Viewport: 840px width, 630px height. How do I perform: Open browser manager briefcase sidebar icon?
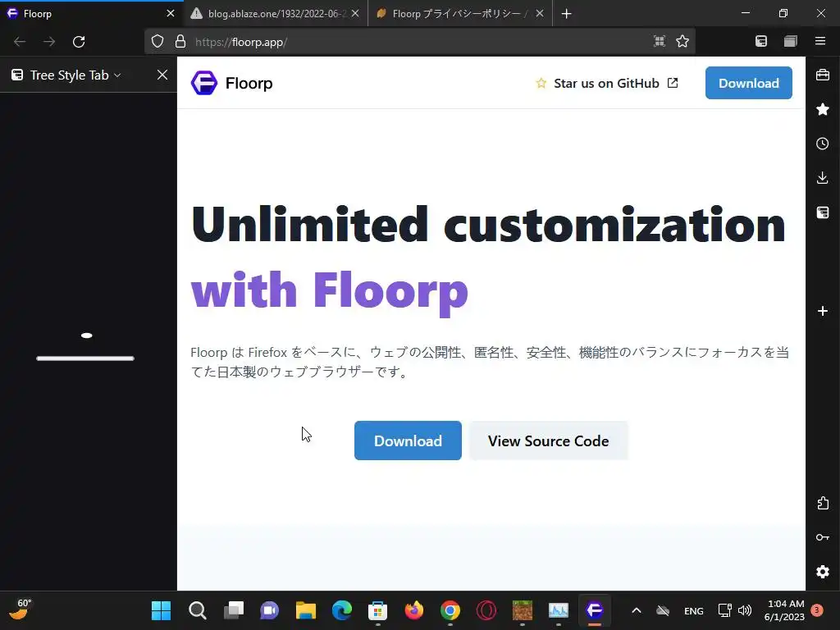point(823,75)
